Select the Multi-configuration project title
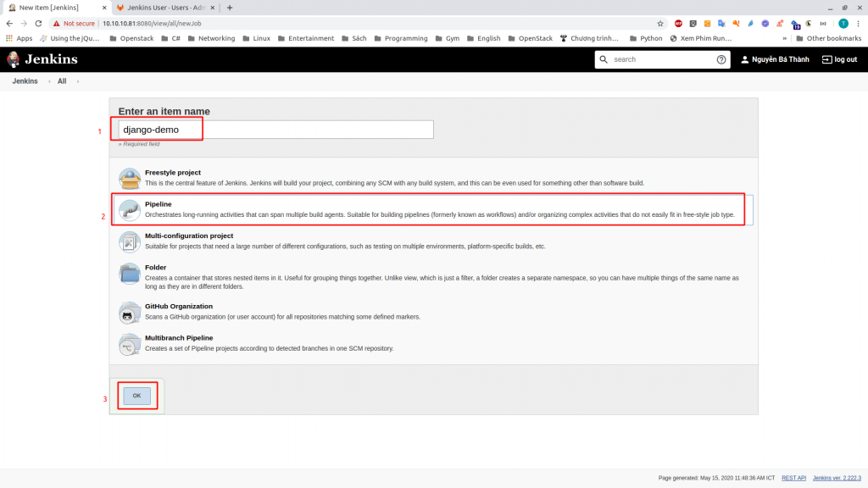 click(189, 236)
